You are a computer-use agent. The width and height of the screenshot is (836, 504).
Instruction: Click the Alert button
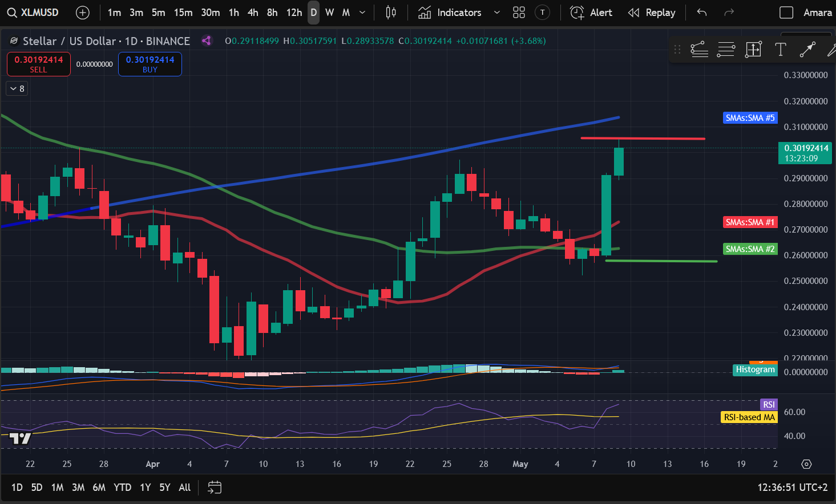point(591,13)
